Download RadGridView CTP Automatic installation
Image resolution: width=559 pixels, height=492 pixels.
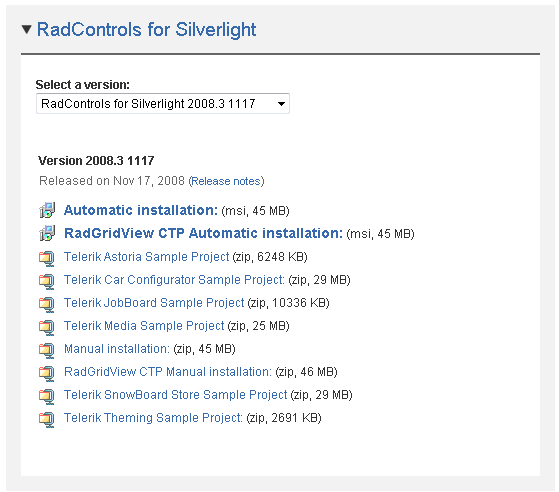203,233
